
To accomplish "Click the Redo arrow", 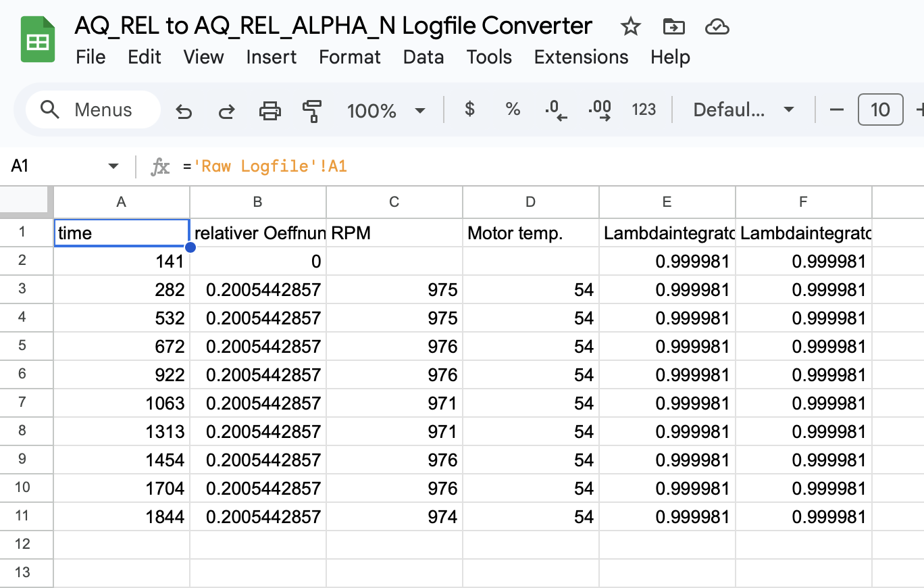I will [227, 110].
